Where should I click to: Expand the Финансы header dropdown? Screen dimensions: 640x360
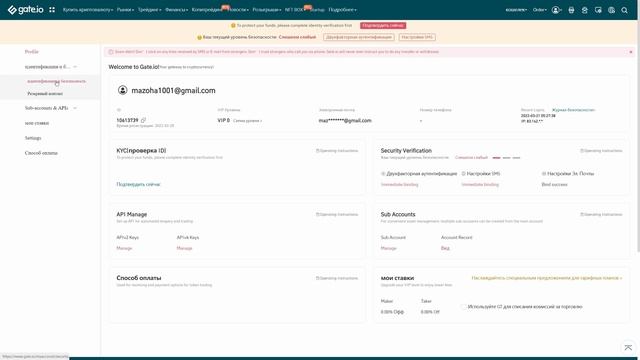176,10
